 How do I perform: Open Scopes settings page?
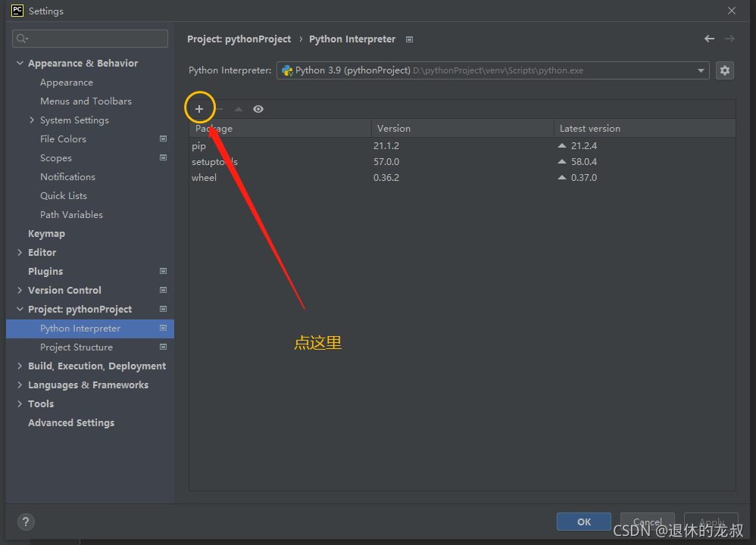click(x=56, y=158)
